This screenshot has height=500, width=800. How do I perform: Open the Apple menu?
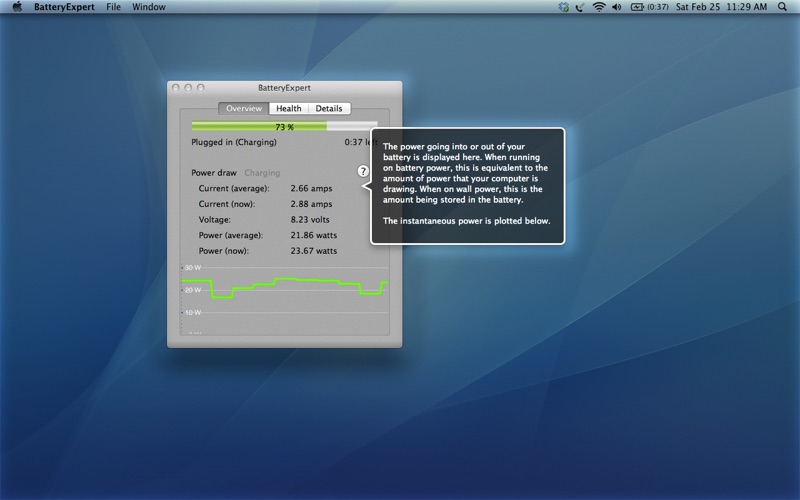tap(17, 7)
